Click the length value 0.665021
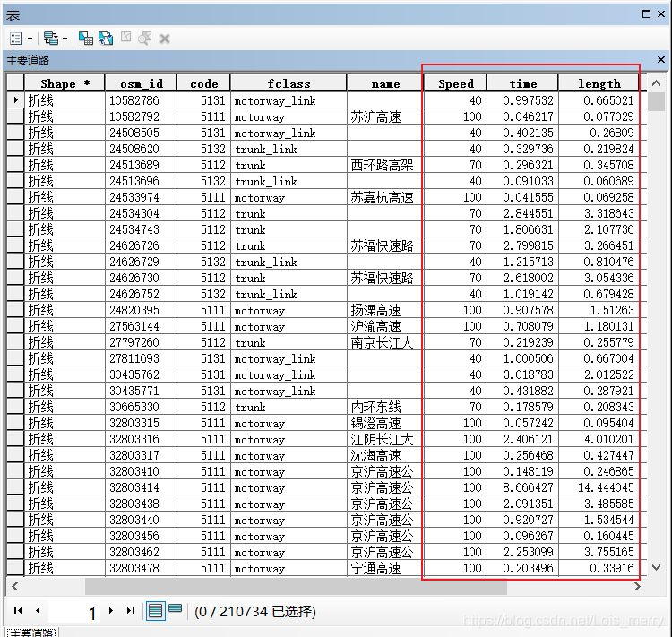This screenshot has width=672, height=637. [599, 100]
